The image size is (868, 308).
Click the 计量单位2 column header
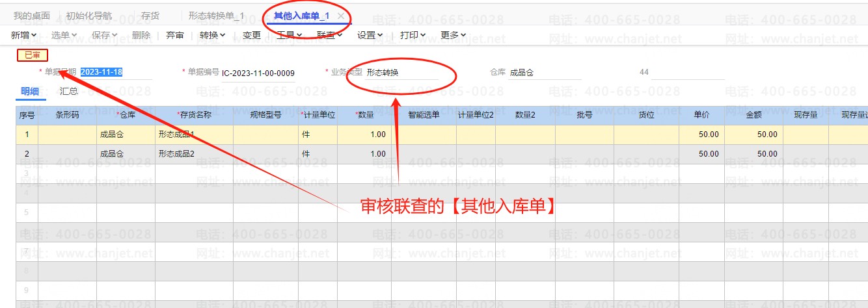point(476,115)
